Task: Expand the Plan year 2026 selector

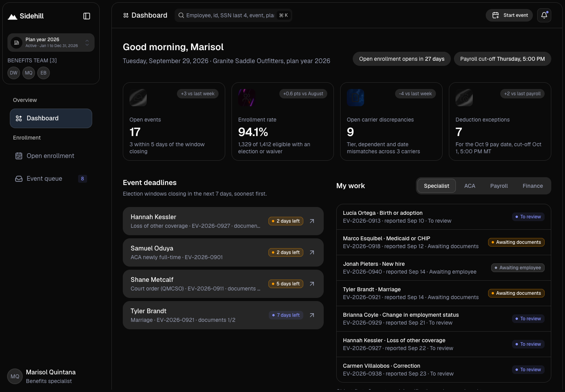Action: pyautogui.click(x=51, y=42)
